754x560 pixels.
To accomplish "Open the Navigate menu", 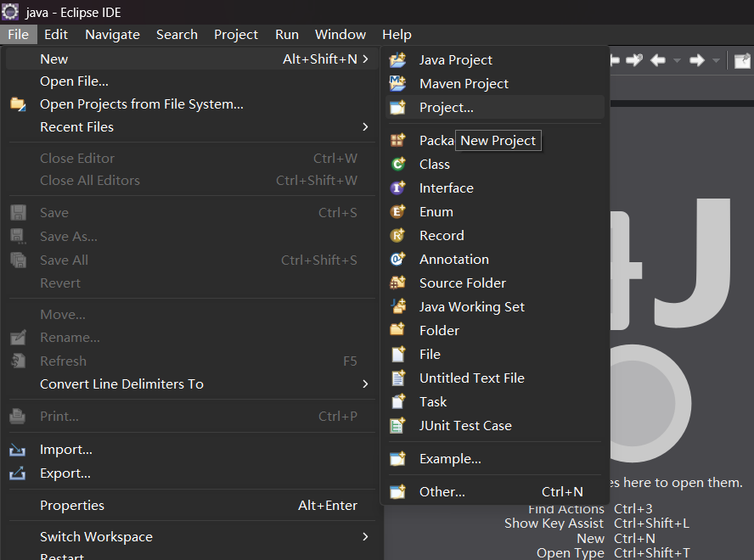I will pos(112,35).
